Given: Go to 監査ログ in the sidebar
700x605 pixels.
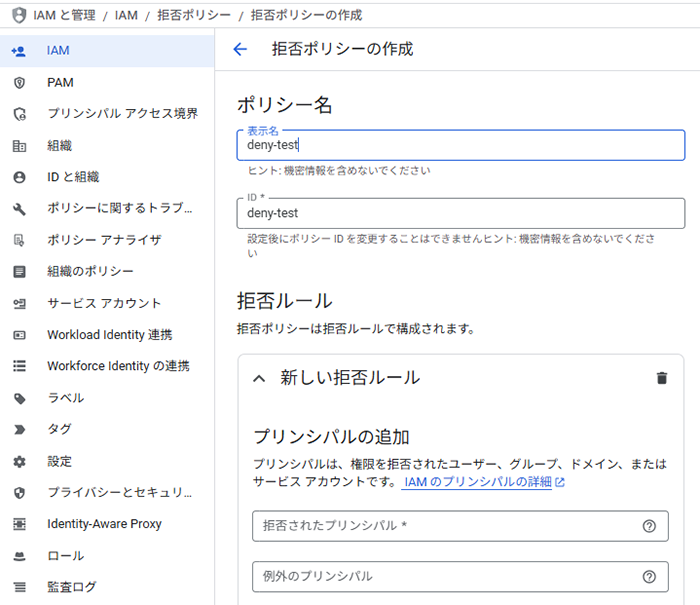Looking at the screenshot, I should 72,587.
